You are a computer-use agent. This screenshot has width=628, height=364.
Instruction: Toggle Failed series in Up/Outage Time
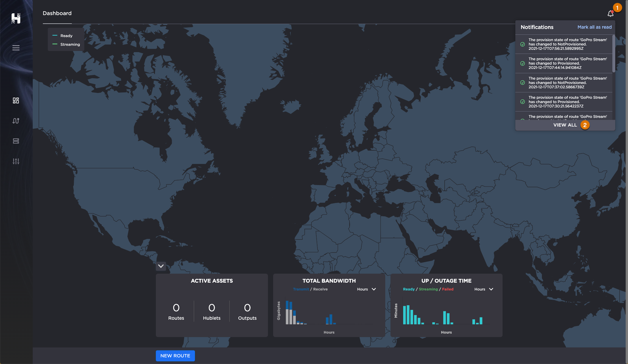(x=448, y=289)
